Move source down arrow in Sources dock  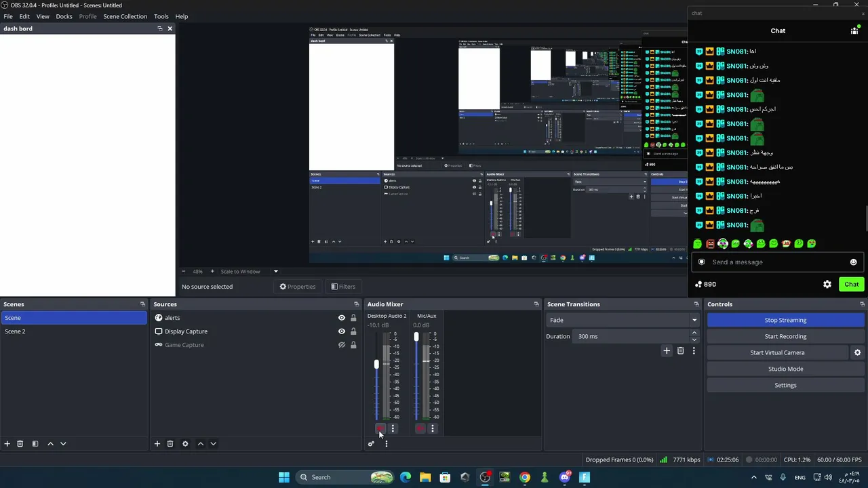(213, 443)
